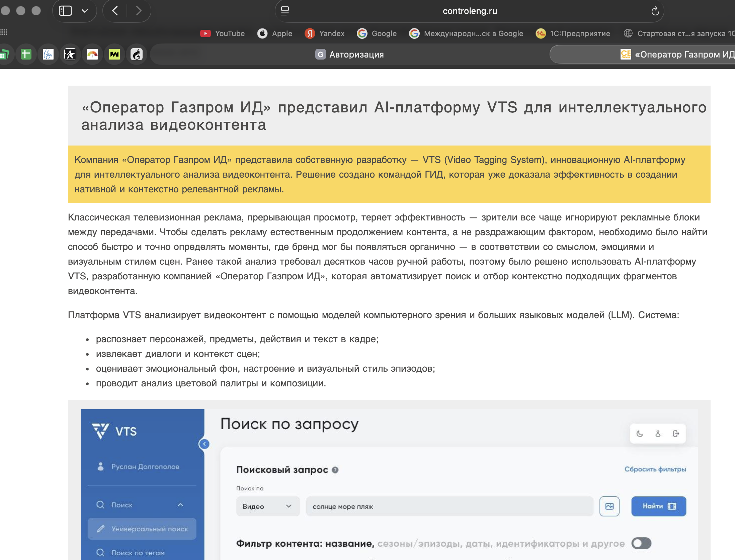
Task: Collapse the VTS sidebar with round arrow
Action: click(204, 444)
